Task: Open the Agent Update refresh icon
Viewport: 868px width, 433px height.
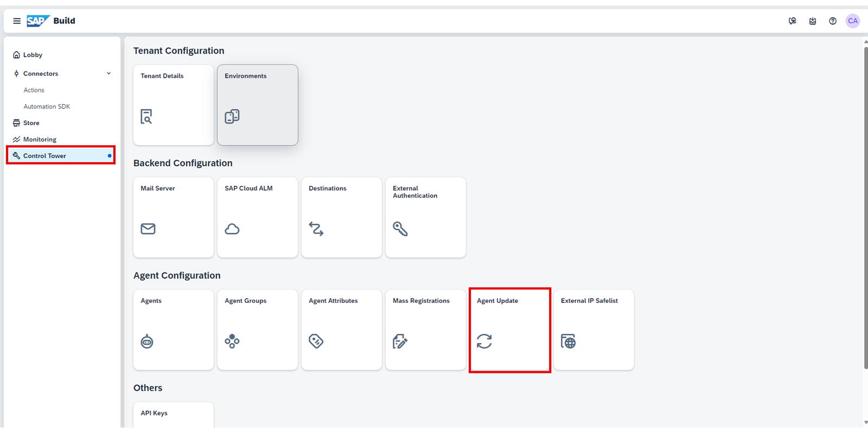Action: 484,341
